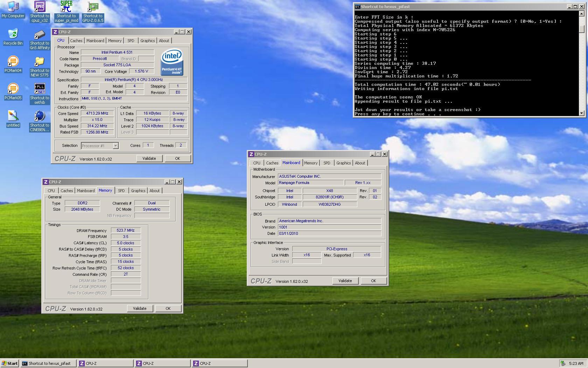Launch the PCMark05 desktop icon
This screenshot has height=368, width=588.
pos(13,91)
